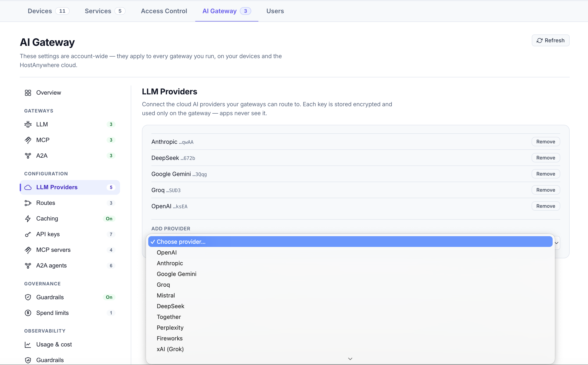Viewport: 588px width, 365px height.
Task: Open the LLM gateway sidebar item
Action: [70, 124]
